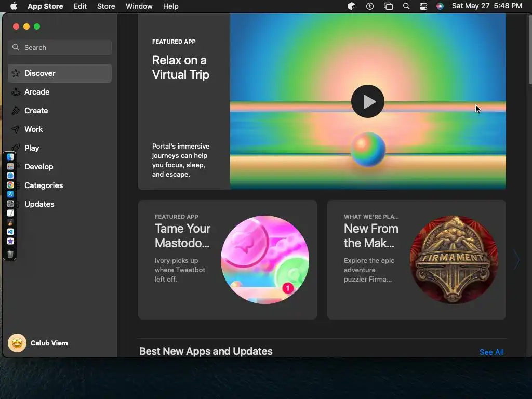This screenshot has height=399, width=532.
Task: Open Finder from the dock
Action: (10, 157)
